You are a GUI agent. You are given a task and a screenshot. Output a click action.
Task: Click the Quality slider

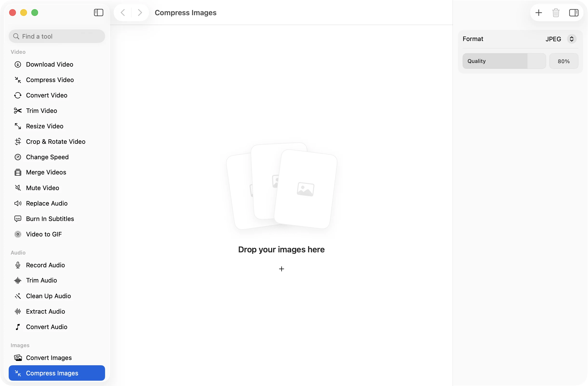[x=504, y=61]
